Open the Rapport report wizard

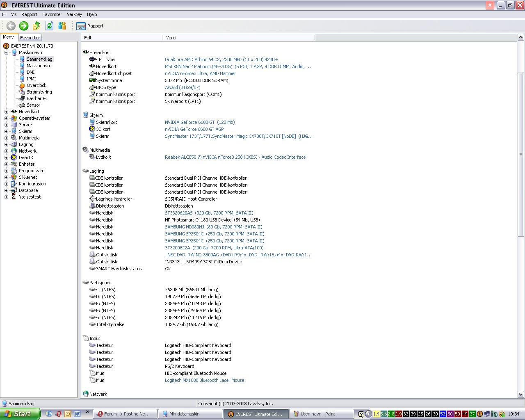tap(90, 26)
